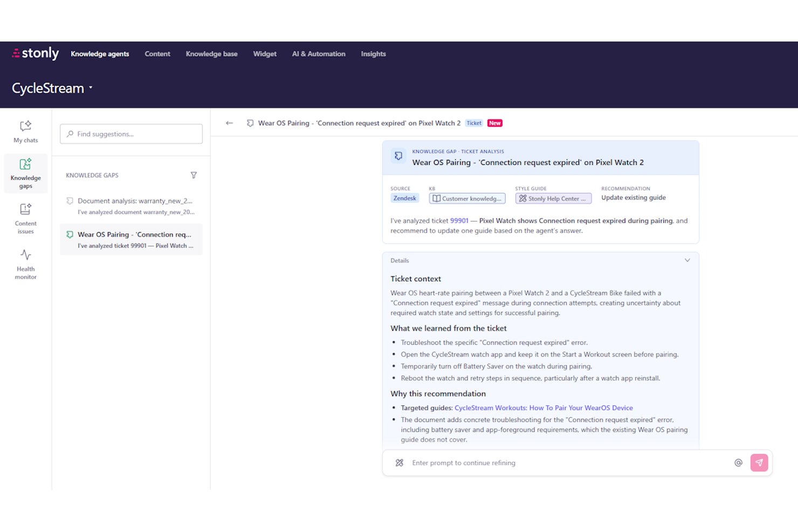Click the knowledge gap icon in card header
This screenshot has width=798, height=532.
[398, 156]
